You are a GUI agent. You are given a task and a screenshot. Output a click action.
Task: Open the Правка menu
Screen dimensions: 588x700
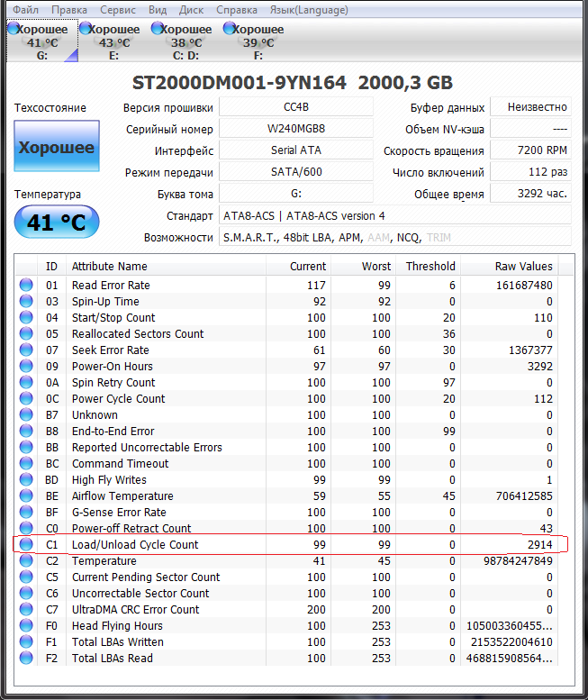click(69, 10)
